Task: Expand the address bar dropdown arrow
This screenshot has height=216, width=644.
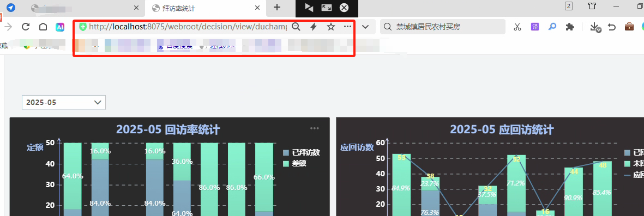Action: tap(365, 27)
